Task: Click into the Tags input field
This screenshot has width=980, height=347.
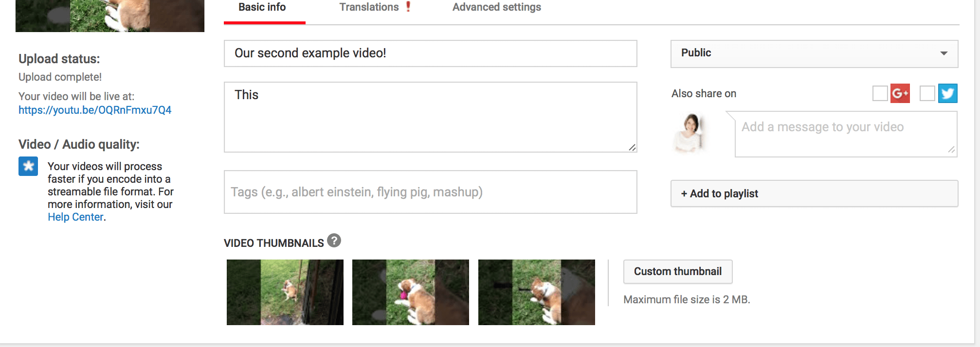Action: (x=431, y=192)
